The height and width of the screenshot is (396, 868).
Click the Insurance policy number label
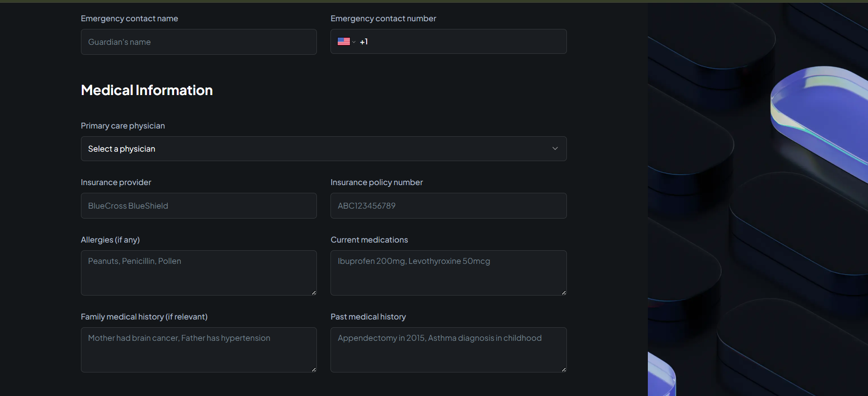point(377,182)
